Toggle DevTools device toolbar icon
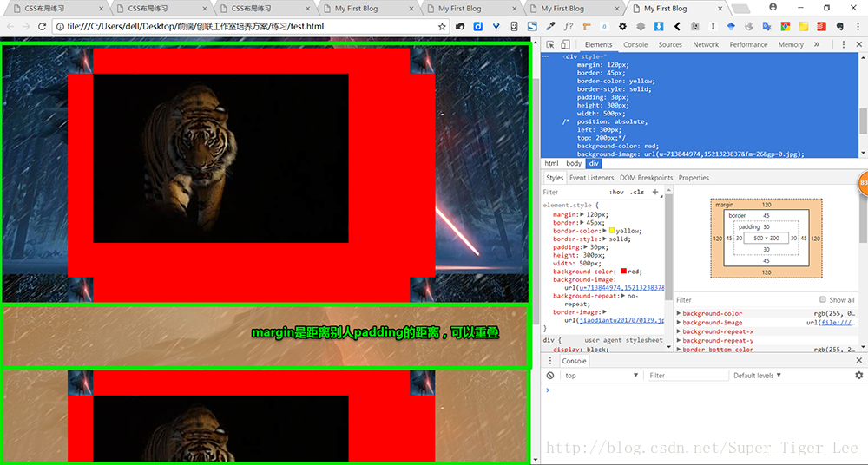The image size is (868, 465). pos(565,45)
